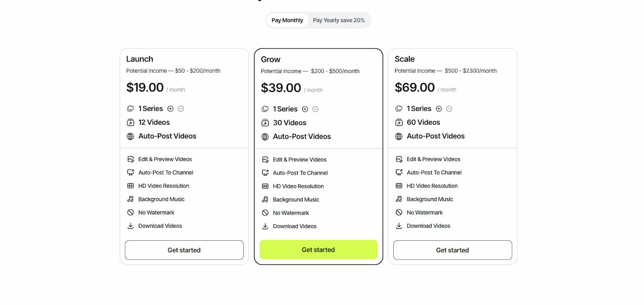Viewport: 644px width, 305px height.
Task: Click the Series stack icon in Launch plan
Action: (130, 108)
